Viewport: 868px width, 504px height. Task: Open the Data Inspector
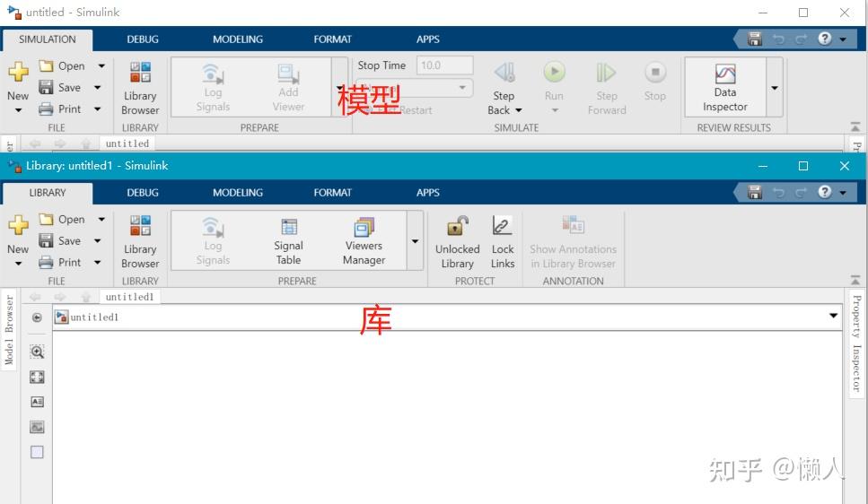[725, 87]
